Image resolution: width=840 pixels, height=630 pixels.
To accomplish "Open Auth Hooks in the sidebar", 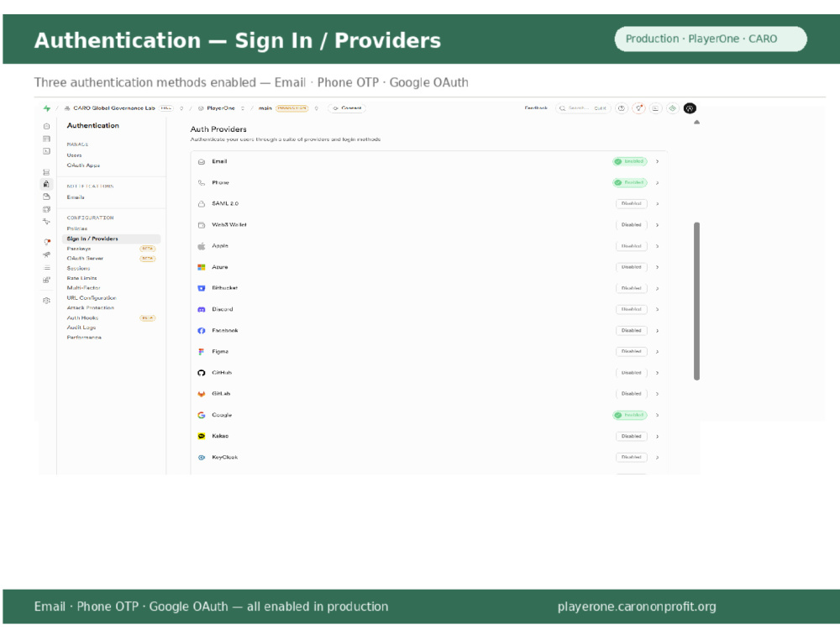I will pos(82,318).
